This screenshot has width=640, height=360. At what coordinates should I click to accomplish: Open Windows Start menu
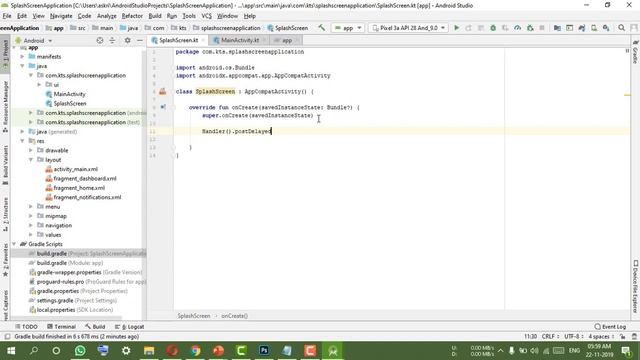coord(11,351)
